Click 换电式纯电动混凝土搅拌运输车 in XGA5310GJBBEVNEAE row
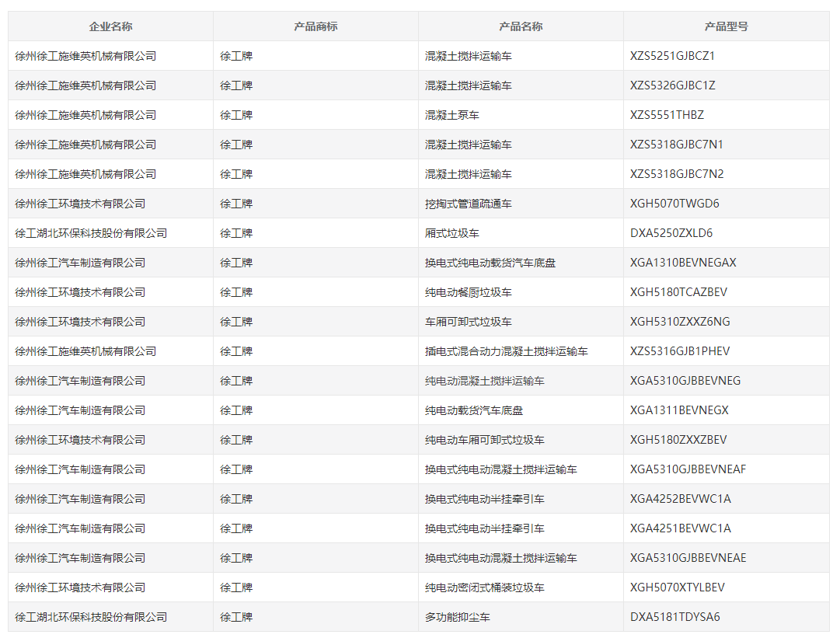This screenshot has height=638, width=840. pos(501,558)
